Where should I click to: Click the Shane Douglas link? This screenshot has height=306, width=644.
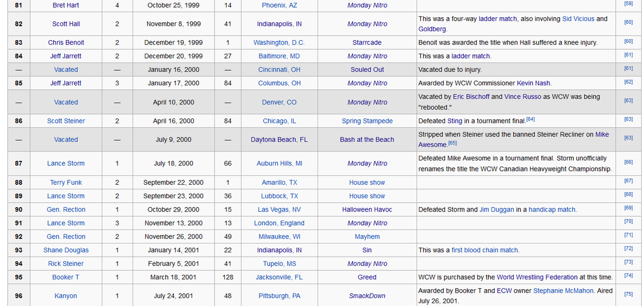pyautogui.click(x=66, y=250)
